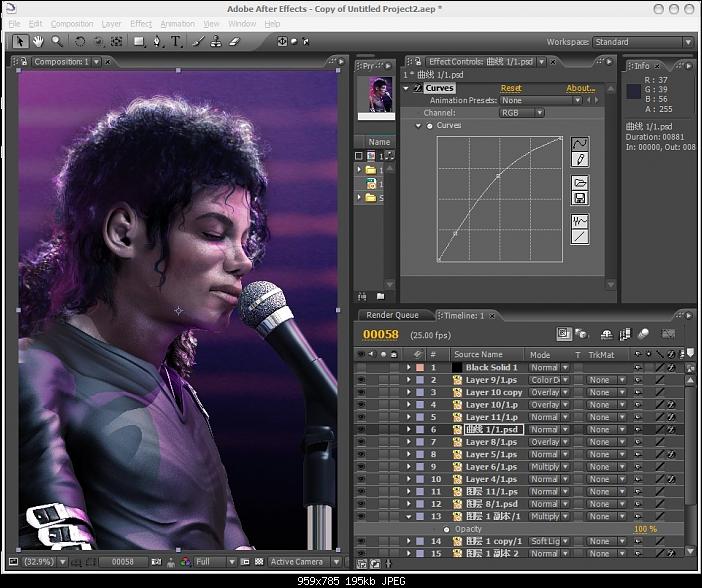This screenshot has width=702, height=588.
Task: Open the Timeline graph/brainstorm button
Action: (x=668, y=334)
